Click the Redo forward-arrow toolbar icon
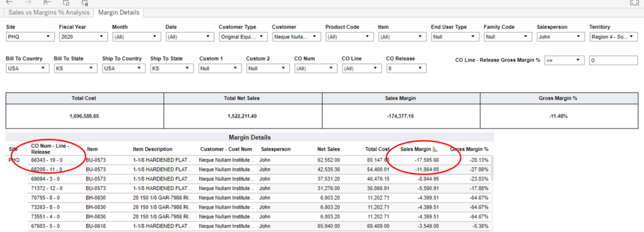The image size is (644, 232). 28,2
